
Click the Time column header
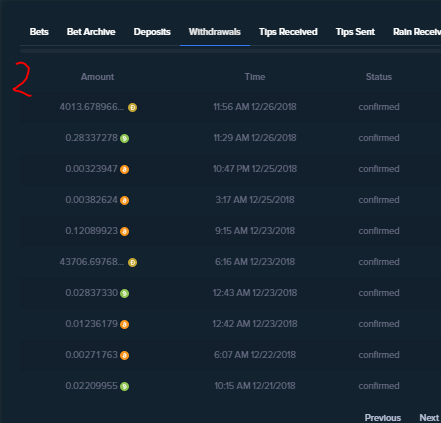tap(255, 77)
